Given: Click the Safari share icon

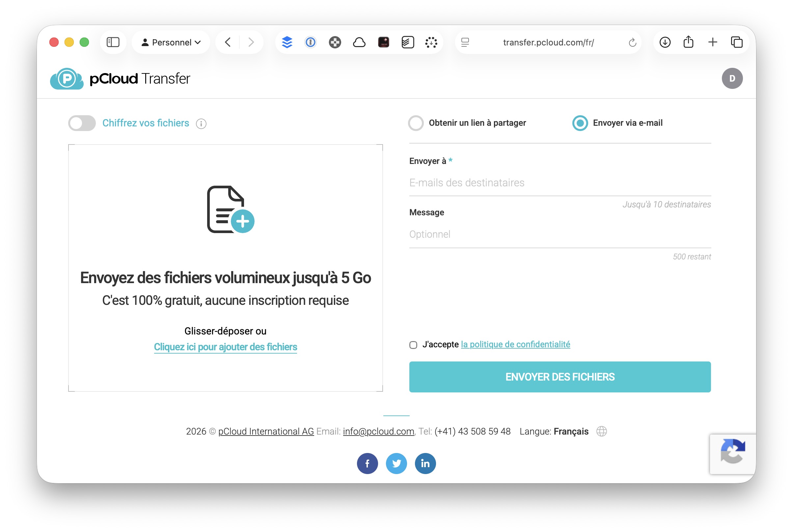Looking at the screenshot, I should [x=688, y=42].
